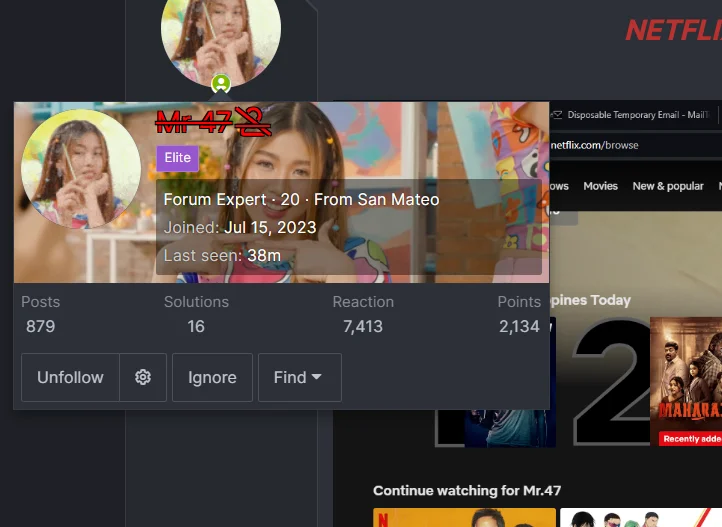The image size is (722, 527).
Task: Click the mail icon on the Disposable Email tab
Action: point(557,115)
